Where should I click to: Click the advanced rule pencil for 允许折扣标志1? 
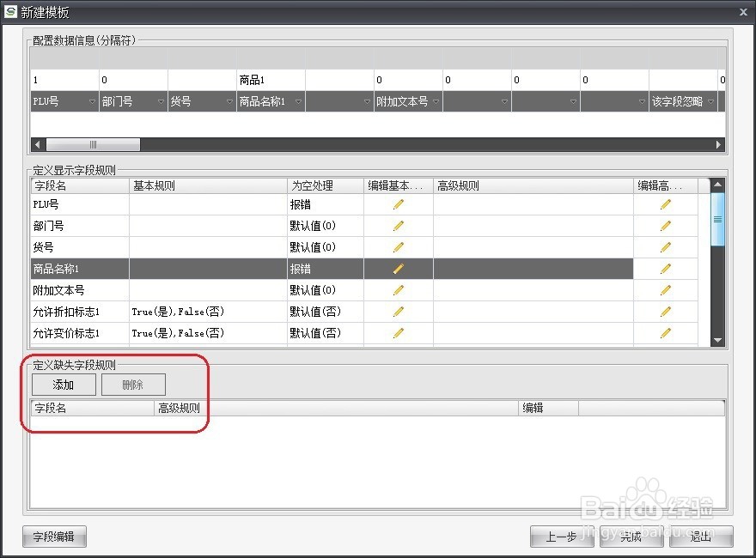click(666, 312)
